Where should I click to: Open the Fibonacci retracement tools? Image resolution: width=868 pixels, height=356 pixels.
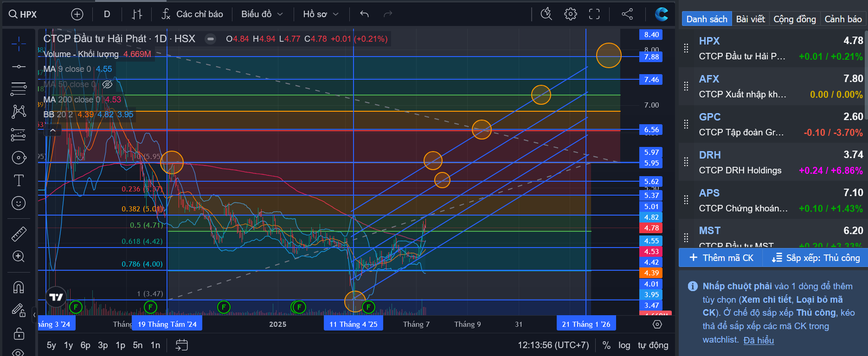pyautogui.click(x=19, y=89)
